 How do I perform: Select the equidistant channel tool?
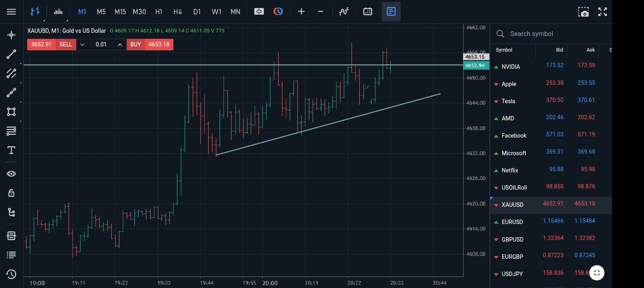point(11,73)
